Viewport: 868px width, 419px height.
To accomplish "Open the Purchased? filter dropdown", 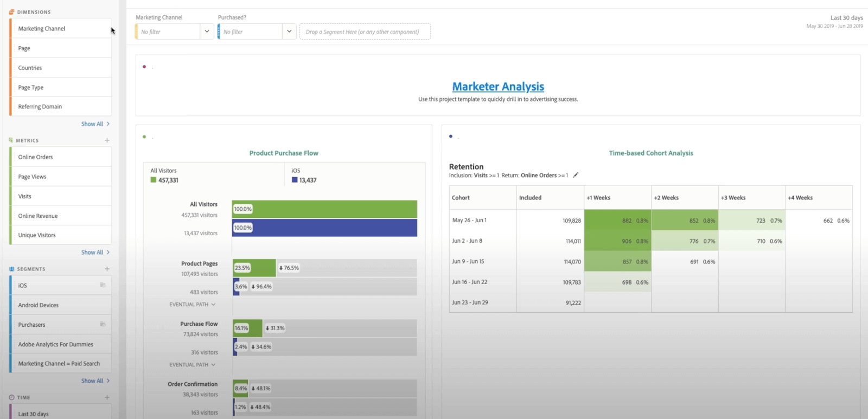I will [x=289, y=31].
